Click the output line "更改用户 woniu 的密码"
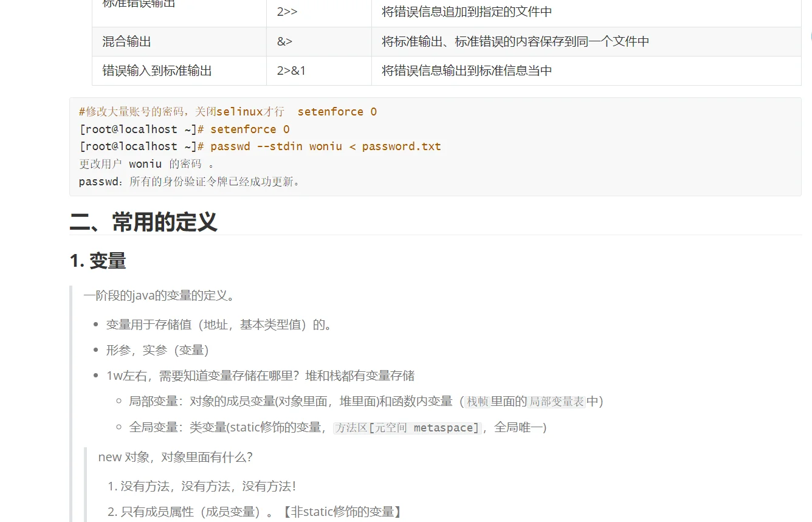812x522 pixels. 146,164
